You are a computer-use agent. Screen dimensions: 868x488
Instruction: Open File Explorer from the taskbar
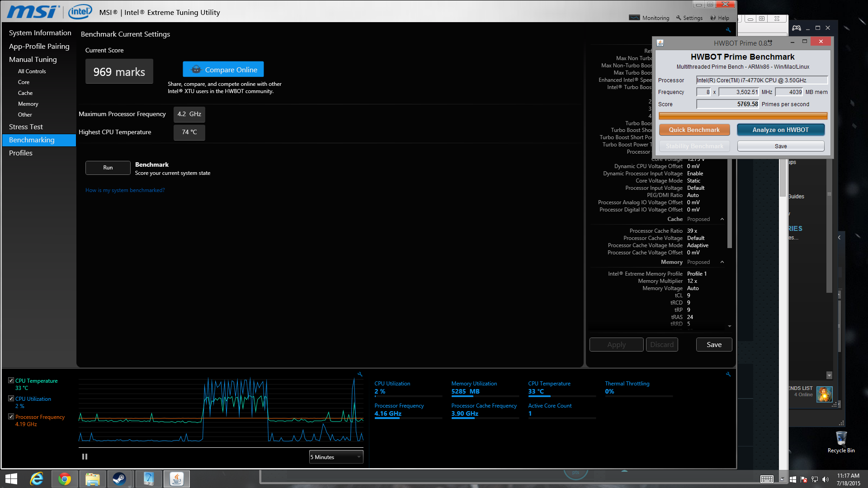point(93,479)
